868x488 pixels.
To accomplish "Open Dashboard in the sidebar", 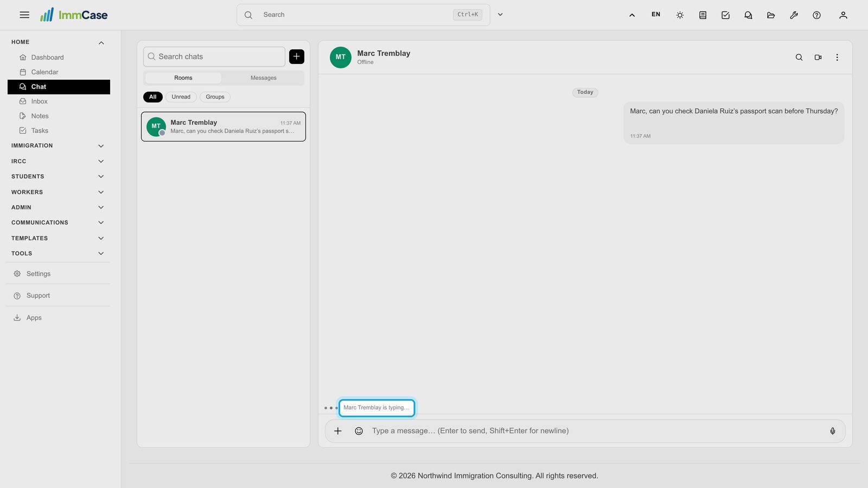I will (59, 57).
